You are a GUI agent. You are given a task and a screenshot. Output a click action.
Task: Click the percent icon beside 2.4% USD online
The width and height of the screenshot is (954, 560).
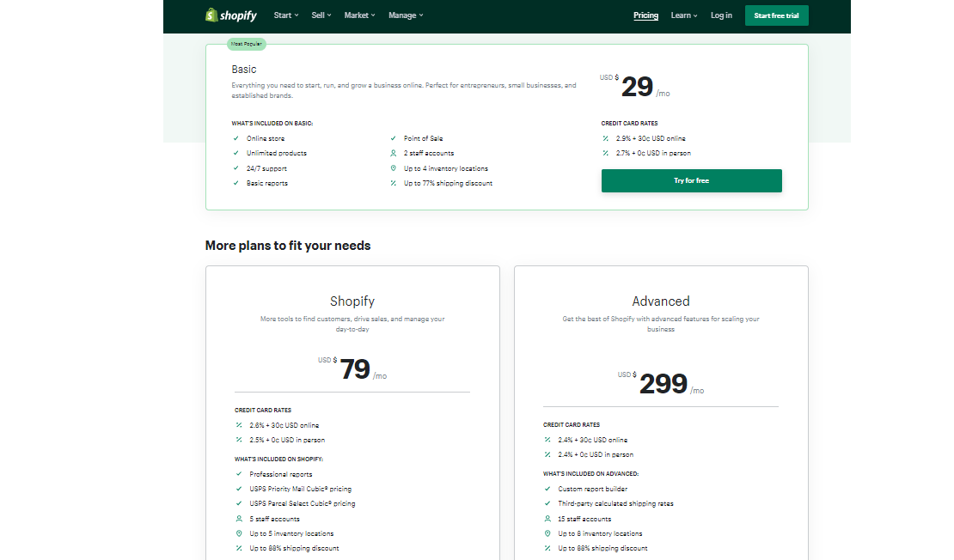click(x=547, y=439)
